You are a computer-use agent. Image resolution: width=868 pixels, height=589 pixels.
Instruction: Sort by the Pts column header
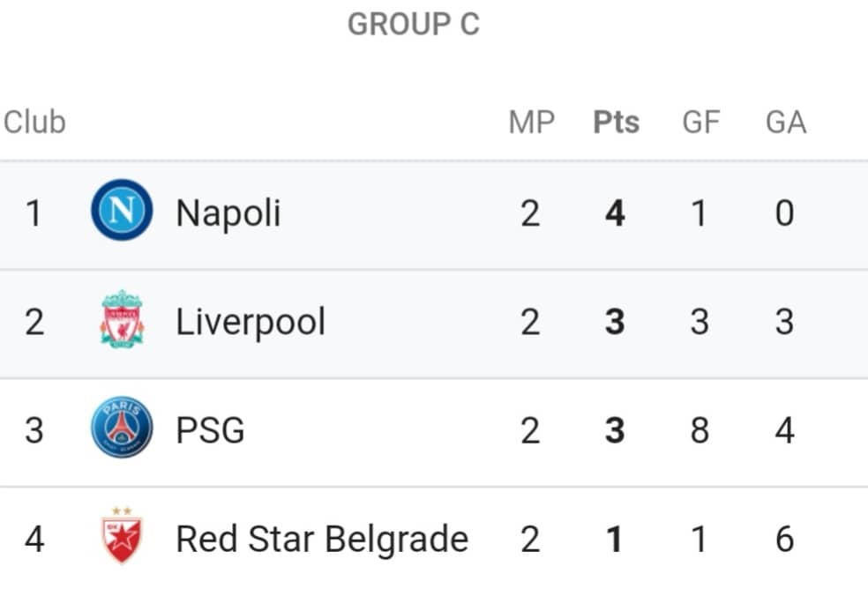click(616, 123)
